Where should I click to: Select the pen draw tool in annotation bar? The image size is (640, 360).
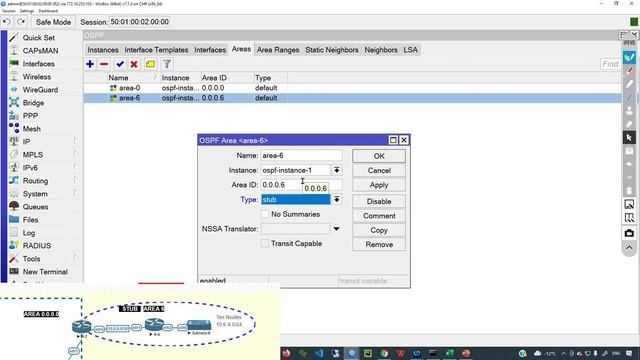coord(629,58)
